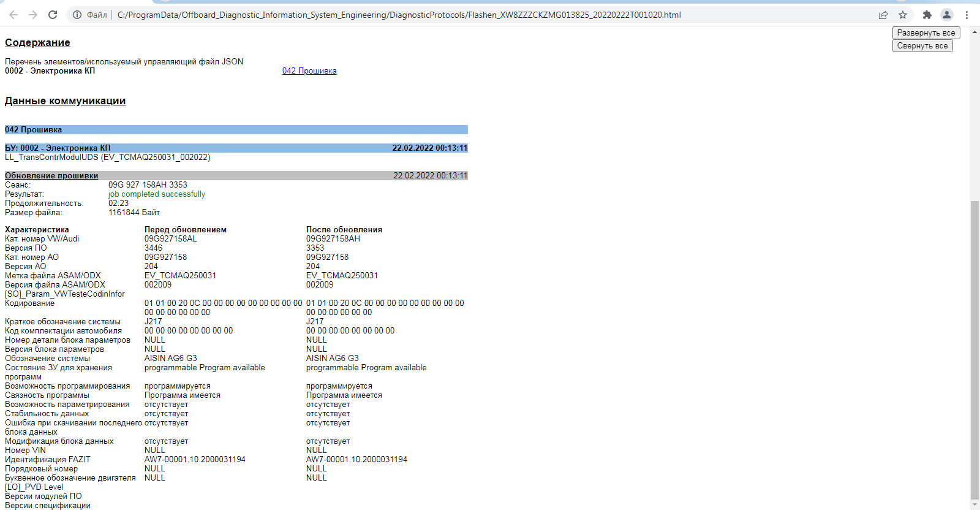This screenshot has width=980, height=510.
Task: Click the Связность программы row label
Action: tap(47, 395)
